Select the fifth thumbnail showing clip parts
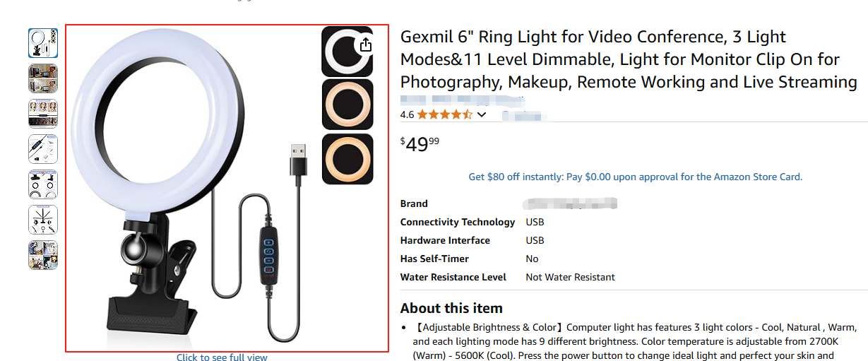The width and height of the screenshot is (868, 361). (x=43, y=184)
